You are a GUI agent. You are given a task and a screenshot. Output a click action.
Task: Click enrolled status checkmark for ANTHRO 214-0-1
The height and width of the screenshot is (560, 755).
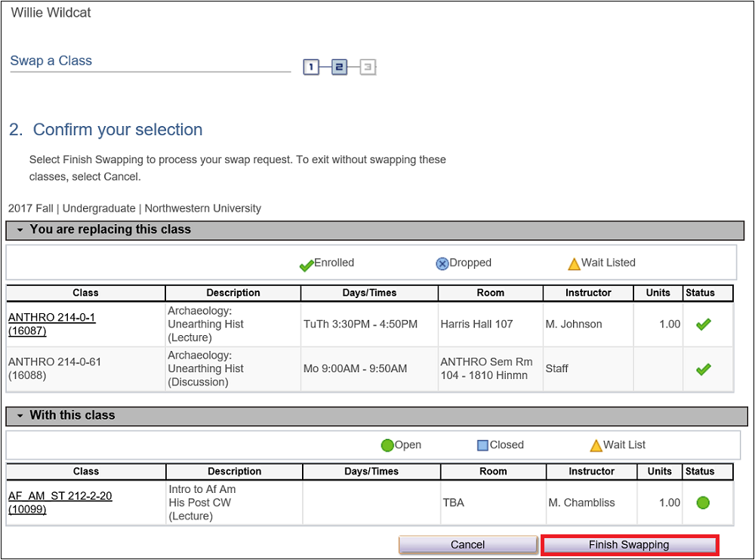(x=704, y=325)
